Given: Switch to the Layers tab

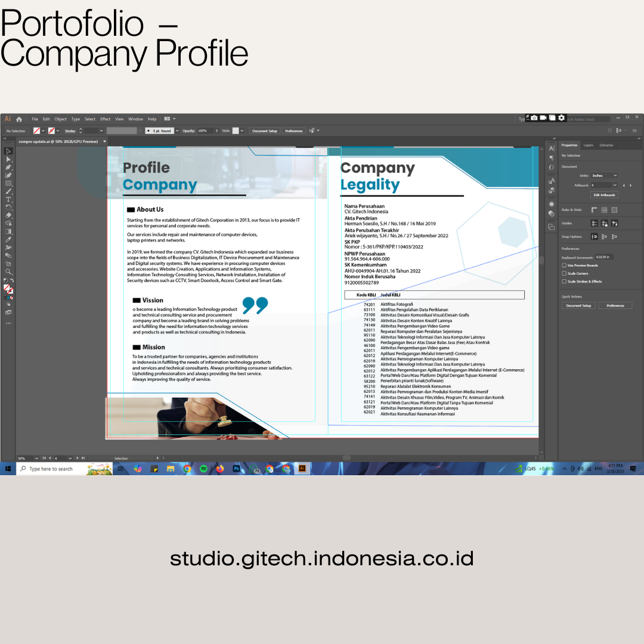Looking at the screenshot, I should [588, 145].
